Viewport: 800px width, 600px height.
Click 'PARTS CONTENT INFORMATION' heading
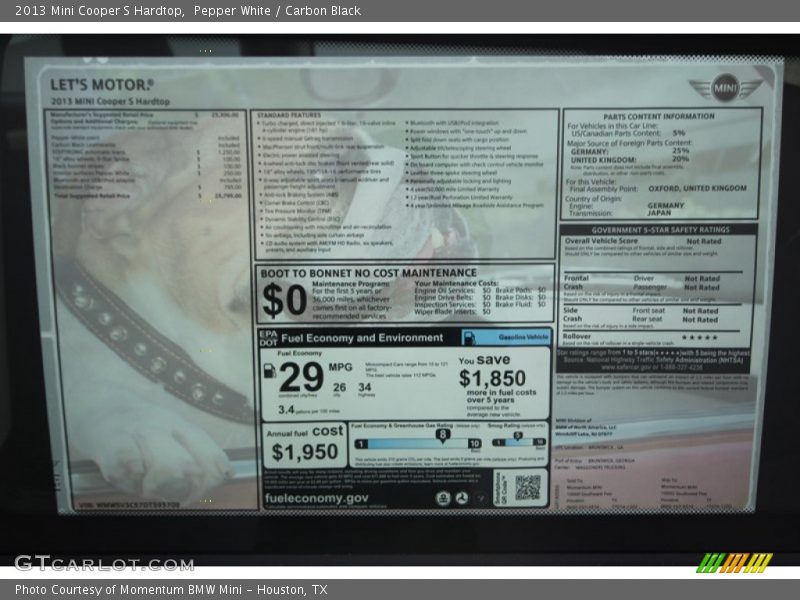click(659, 116)
